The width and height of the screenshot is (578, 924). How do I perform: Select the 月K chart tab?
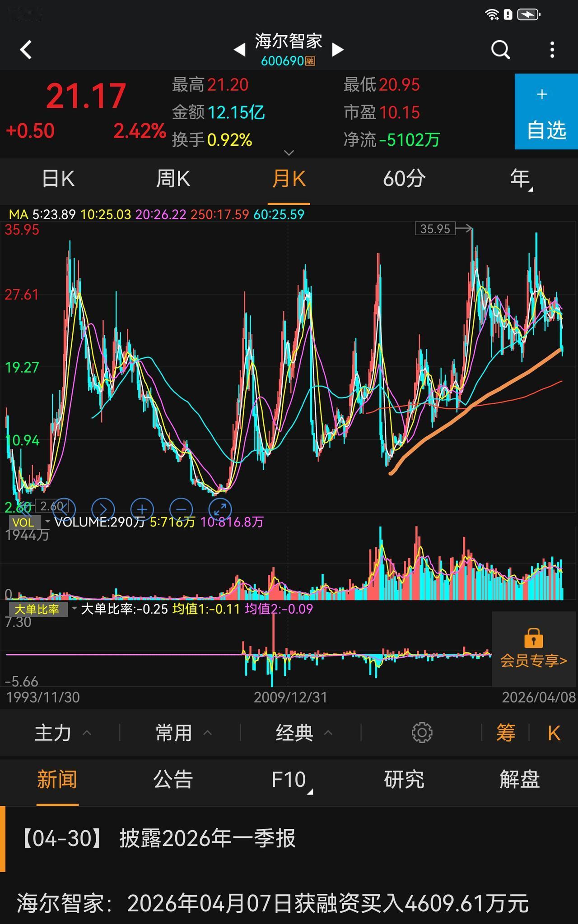click(x=289, y=179)
